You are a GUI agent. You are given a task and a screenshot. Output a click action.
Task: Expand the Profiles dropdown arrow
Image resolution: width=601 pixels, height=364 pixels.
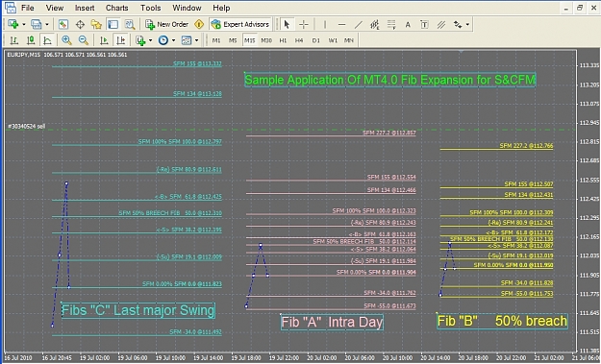(47, 25)
